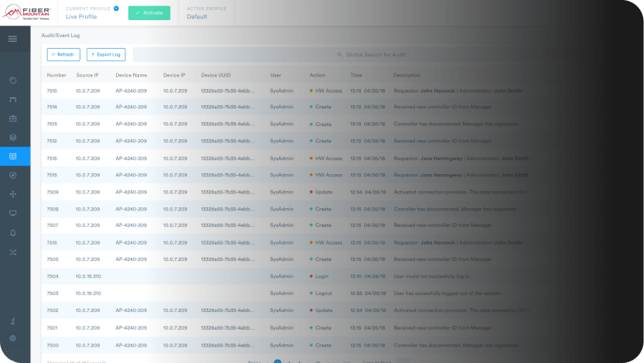Select log entry number 7509
This screenshot has height=363, width=644.
53,192
